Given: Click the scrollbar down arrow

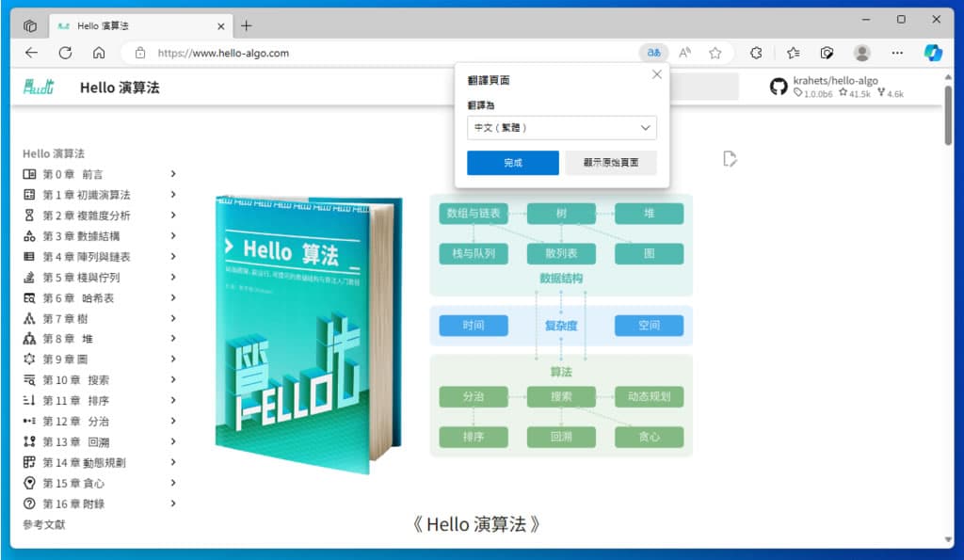Looking at the screenshot, I should click(948, 539).
